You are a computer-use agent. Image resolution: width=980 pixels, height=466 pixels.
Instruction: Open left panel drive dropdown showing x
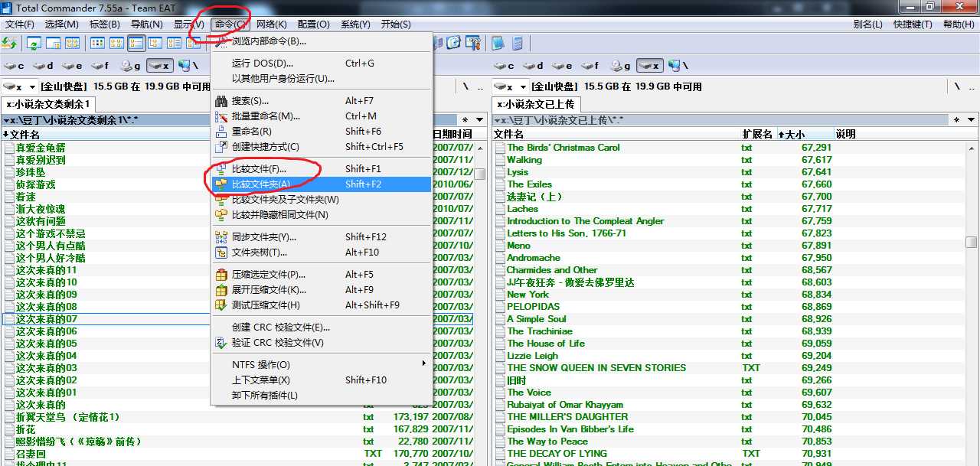tap(19, 86)
